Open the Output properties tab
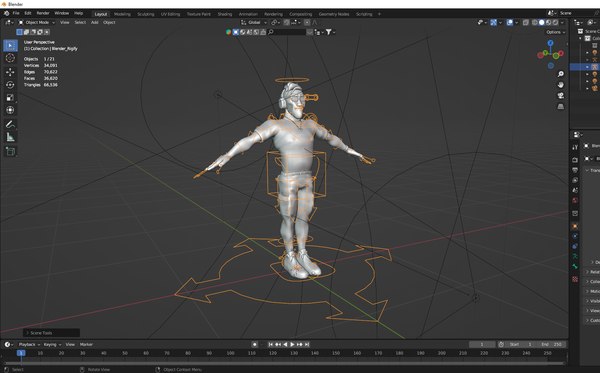The height and width of the screenshot is (373, 600). [x=575, y=170]
